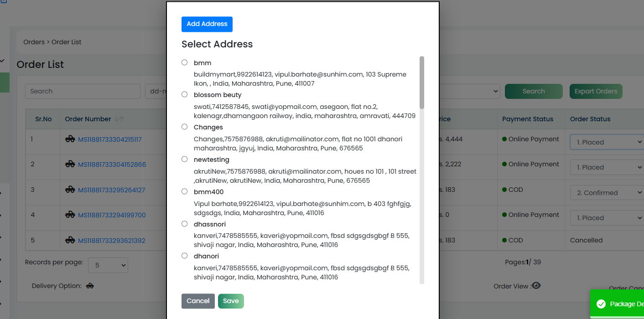This screenshot has height=319, width=644.
Task: Expand the 2. Confirmed status dropdown
Action: point(607,192)
